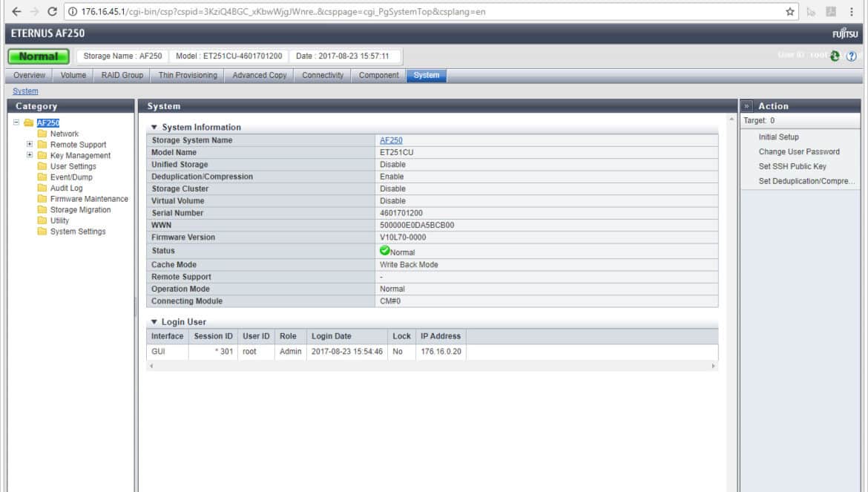This screenshot has height=492, width=868.
Task: Click the WWN value 500000E0DA5BCB00
Action: 417,226
